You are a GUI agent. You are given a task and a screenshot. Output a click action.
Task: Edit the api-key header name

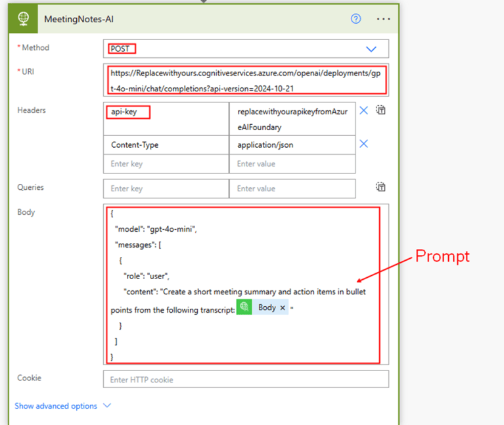[166, 119]
